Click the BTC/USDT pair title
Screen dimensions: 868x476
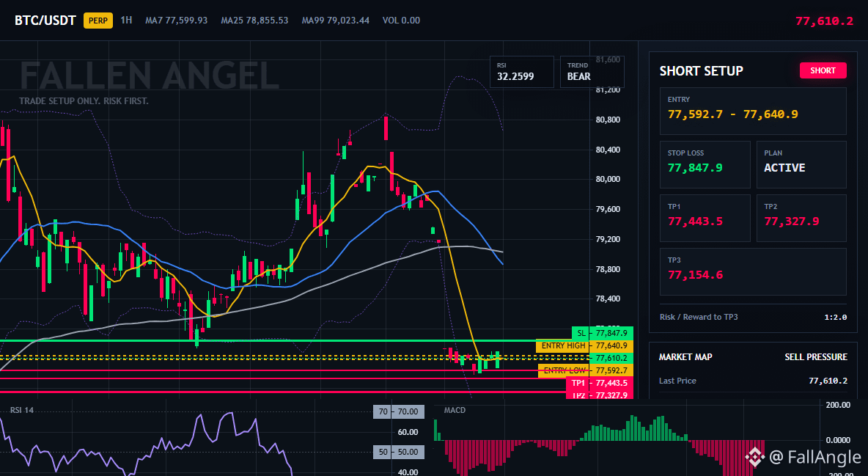coord(45,21)
